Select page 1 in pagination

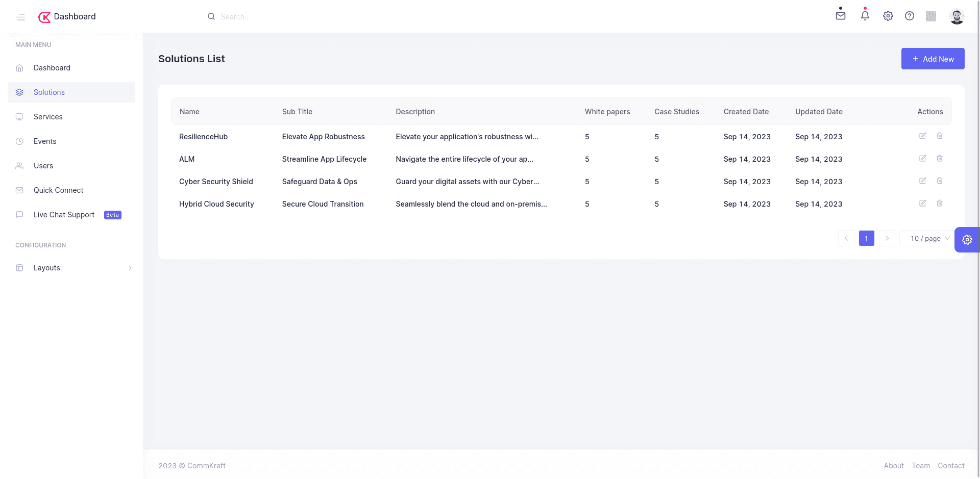click(x=866, y=239)
